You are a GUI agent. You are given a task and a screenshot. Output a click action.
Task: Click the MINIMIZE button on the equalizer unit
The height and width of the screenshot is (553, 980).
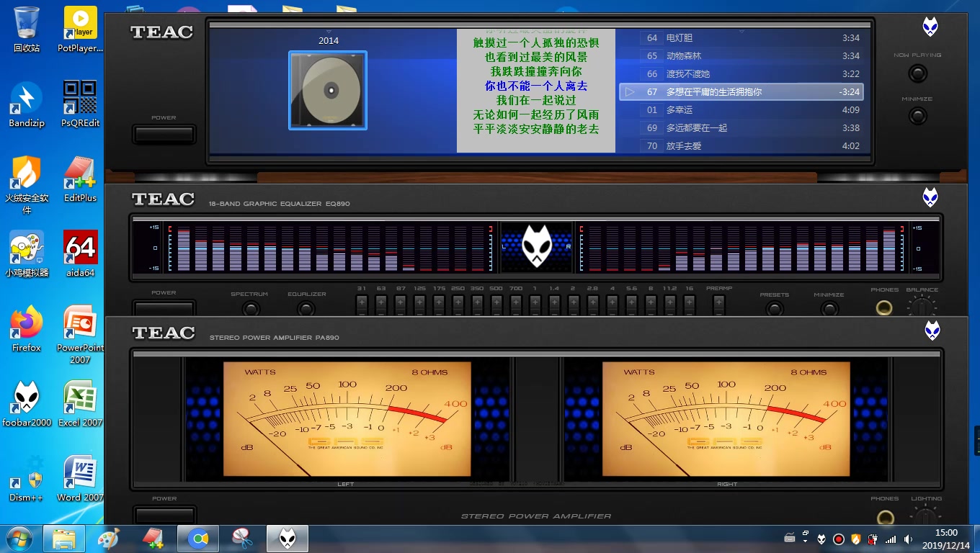point(829,309)
